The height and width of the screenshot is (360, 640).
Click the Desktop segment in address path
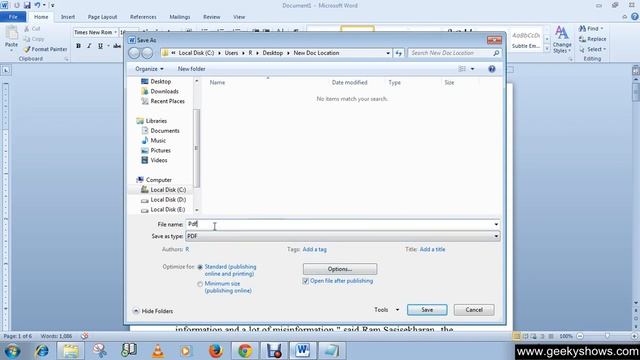click(273, 53)
